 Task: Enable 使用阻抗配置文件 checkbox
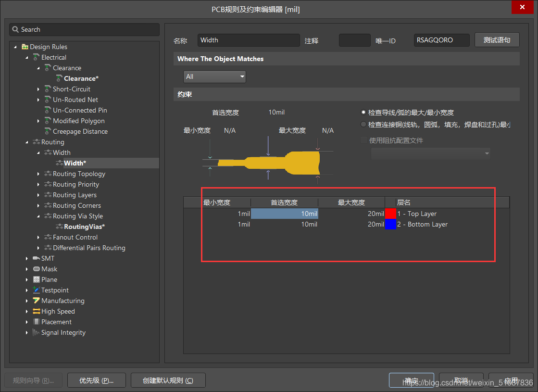[363, 140]
